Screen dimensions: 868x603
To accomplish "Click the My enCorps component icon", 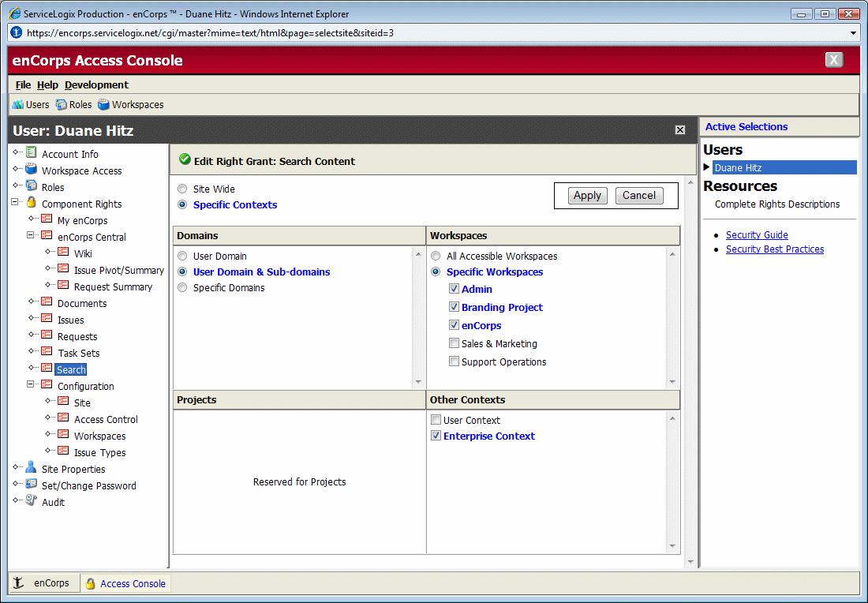I will (47, 219).
